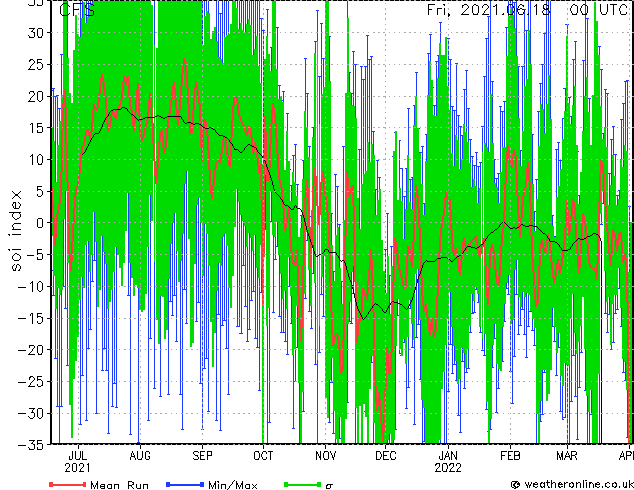
Task: Click the '25' y-axis tick label
Action: 37,64
